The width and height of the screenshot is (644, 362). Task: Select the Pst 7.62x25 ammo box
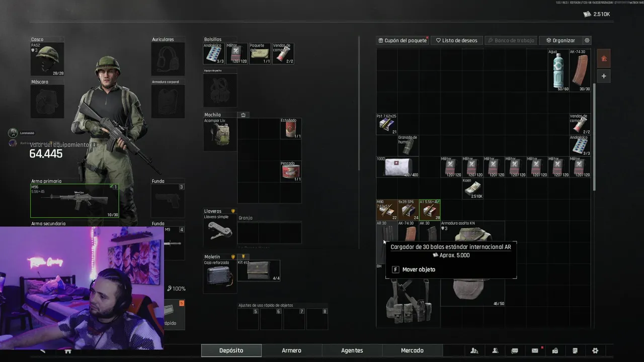[x=387, y=124]
